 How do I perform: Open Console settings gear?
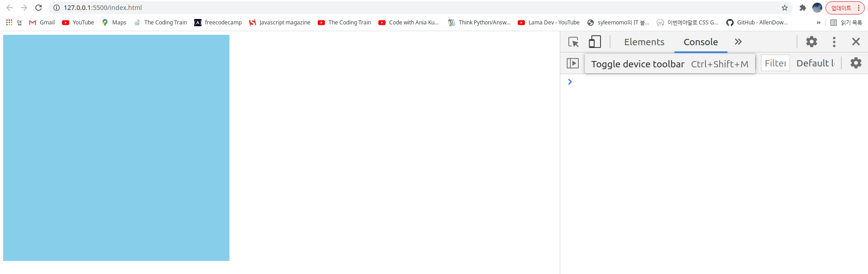(x=856, y=63)
